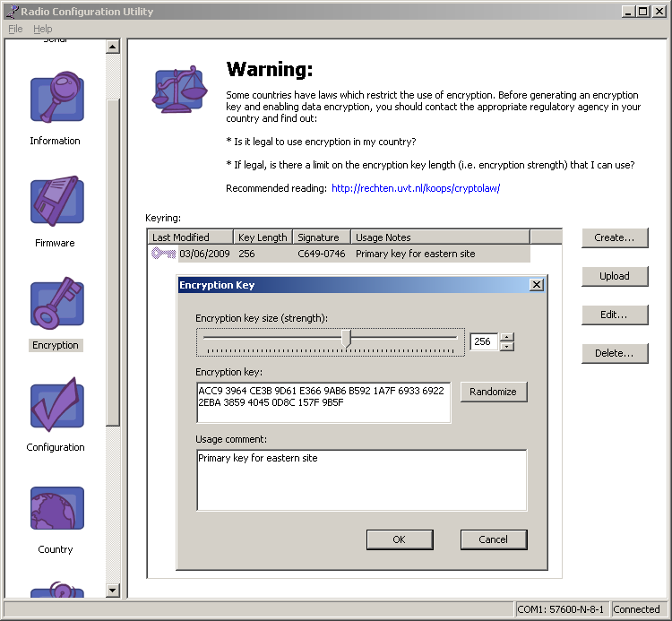Image resolution: width=672 pixels, height=621 pixels.
Task: Click the key icon in keyring row
Action: click(163, 254)
